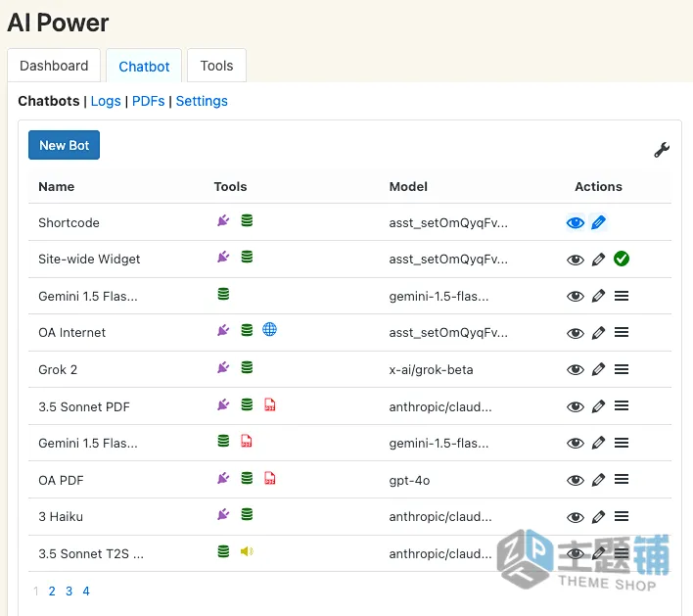693x616 pixels.
Task: Preview the gemini-1.5-flas bot with only a database tool
Action: click(x=575, y=297)
